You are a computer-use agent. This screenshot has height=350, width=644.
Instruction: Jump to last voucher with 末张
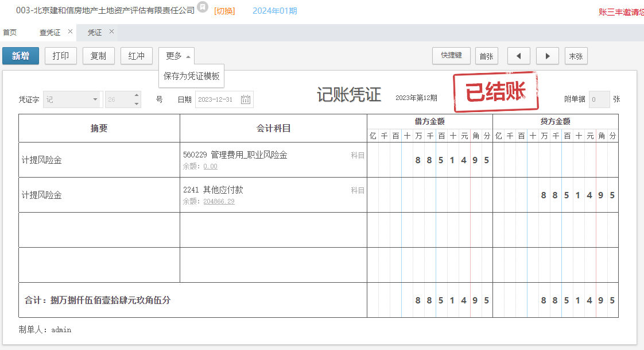[576, 56]
